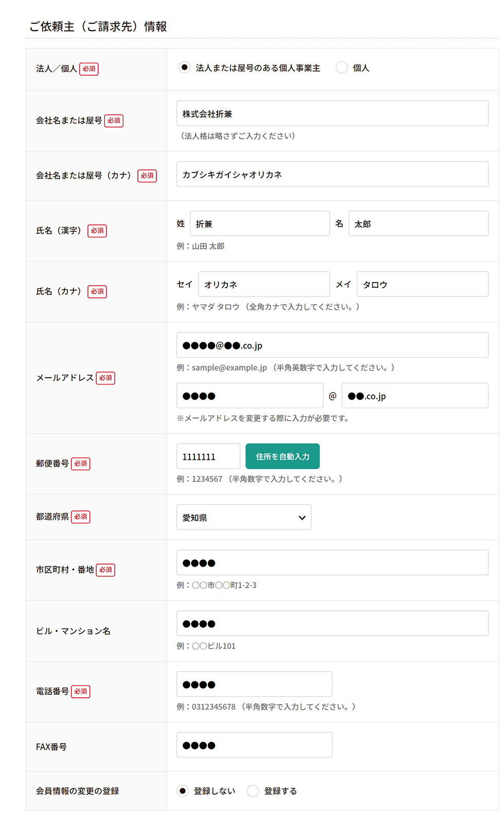This screenshot has width=504, height=828.
Task: Choose 登録する for member info update
Action: tap(253, 790)
